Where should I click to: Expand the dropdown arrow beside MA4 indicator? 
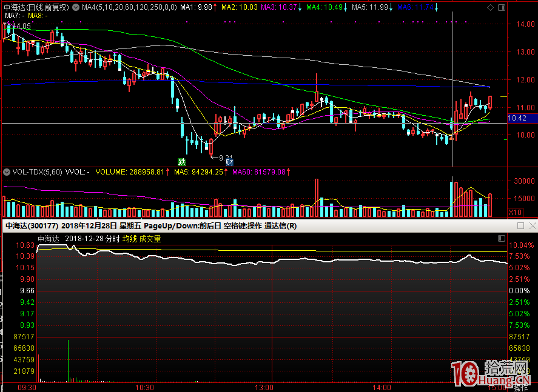click(75, 7)
